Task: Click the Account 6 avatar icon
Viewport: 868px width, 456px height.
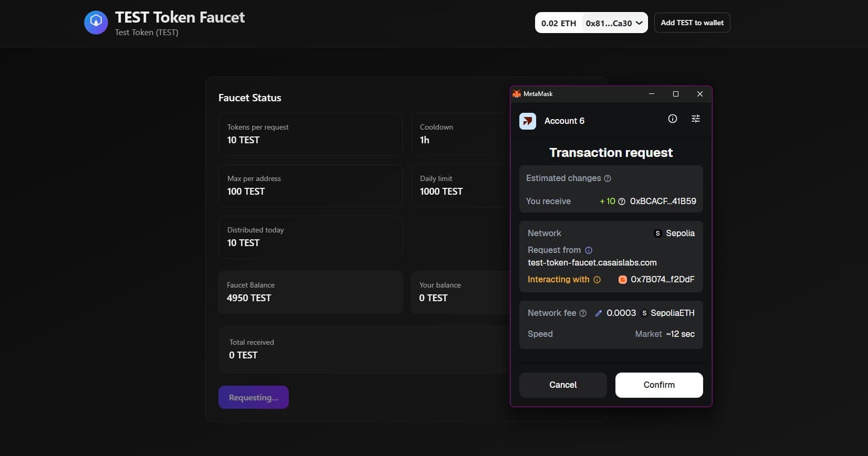Action: coord(528,121)
